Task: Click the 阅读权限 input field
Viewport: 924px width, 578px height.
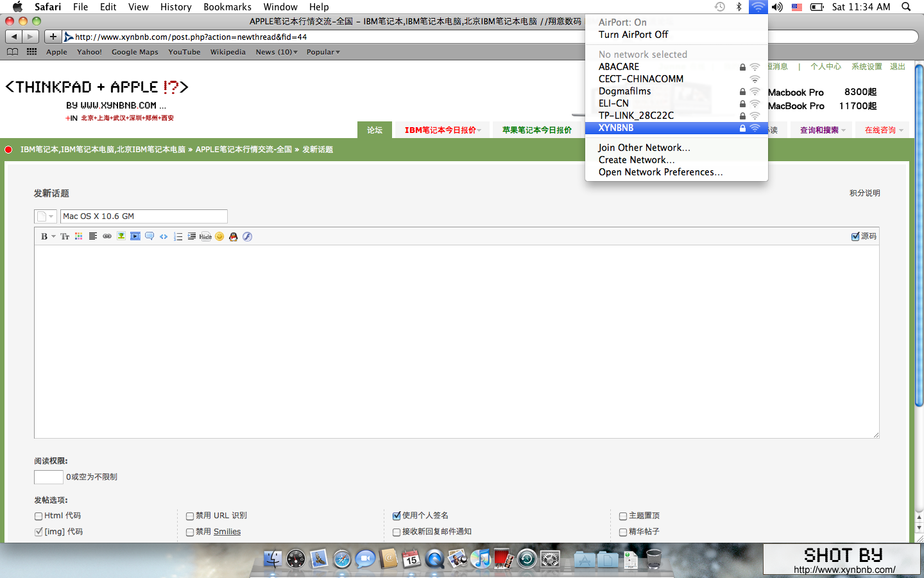Action: pyautogui.click(x=48, y=477)
